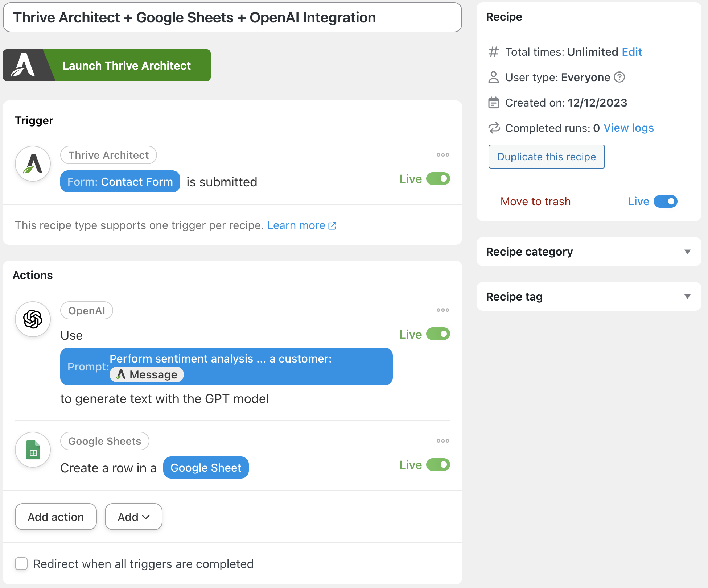
Task: Click the Thrive Architect trigger logo icon
Action: 33,164
